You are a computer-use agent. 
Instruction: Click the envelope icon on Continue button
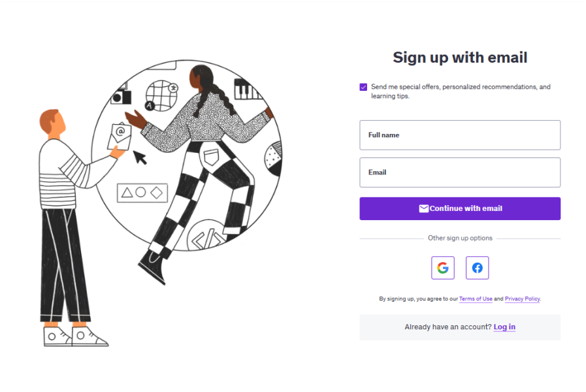click(423, 208)
